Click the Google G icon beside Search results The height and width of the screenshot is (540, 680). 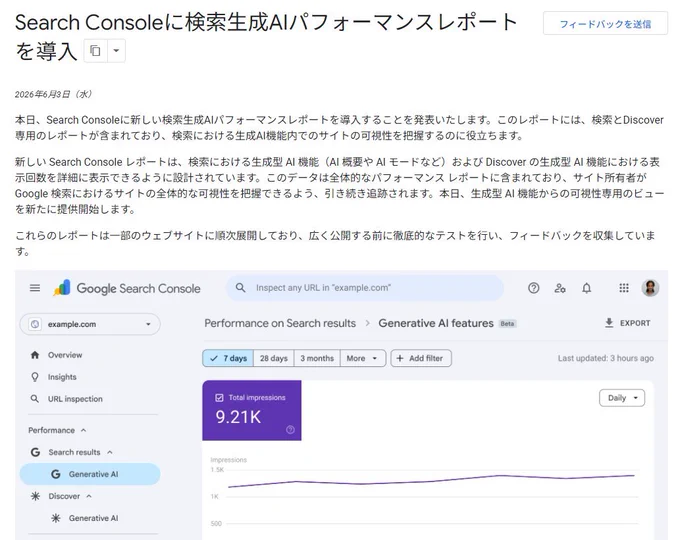(35, 452)
